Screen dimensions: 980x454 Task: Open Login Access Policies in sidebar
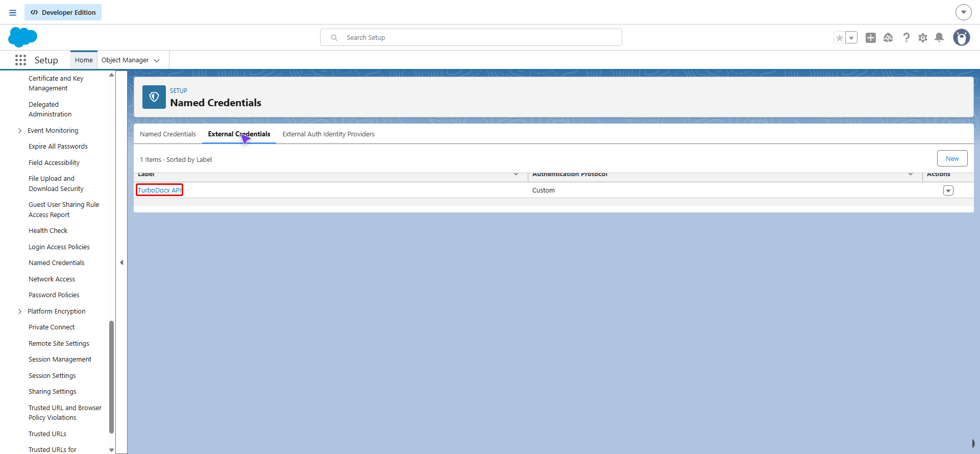pos(59,247)
